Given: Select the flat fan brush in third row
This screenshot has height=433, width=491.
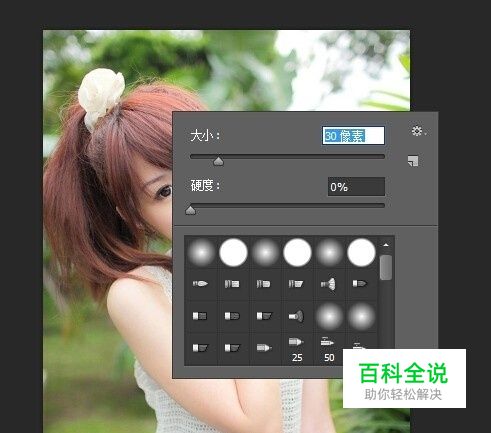Looking at the screenshot, I should point(296,316).
